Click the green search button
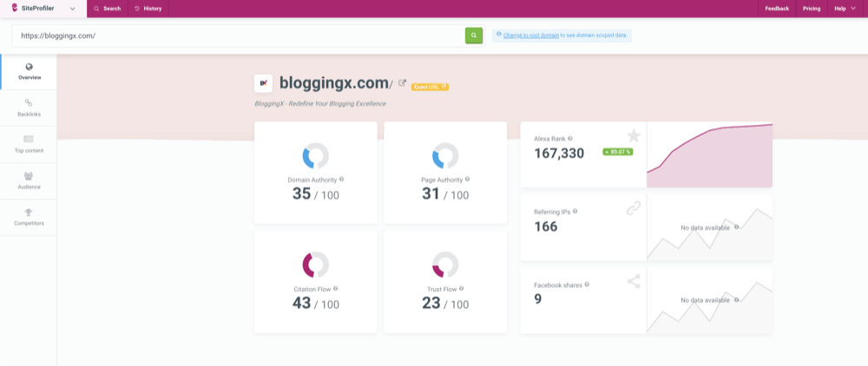Image resolution: width=868 pixels, height=366 pixels. [474, 36]
